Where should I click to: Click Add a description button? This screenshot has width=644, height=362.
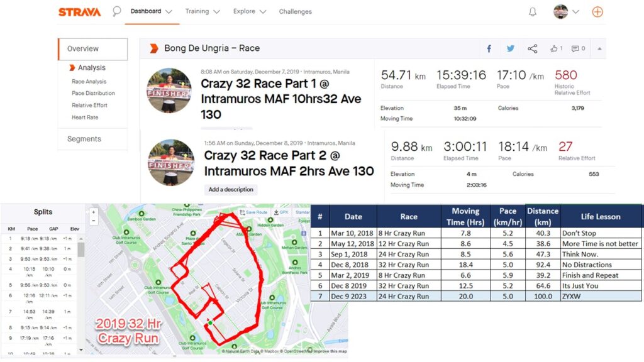coord(231,189)
